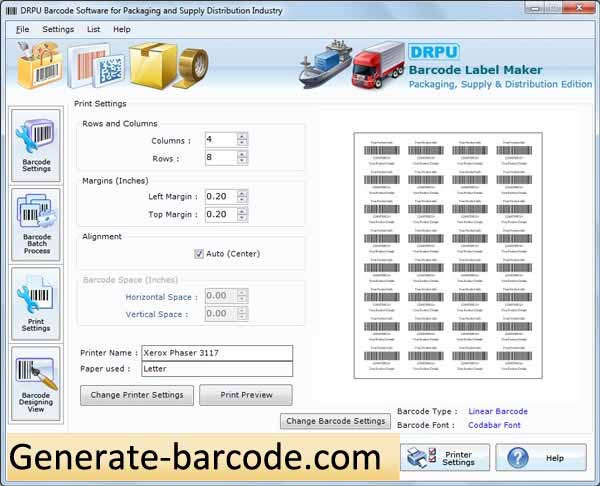Switch to Barcode Designing View icon
The height and width of the screenshot is (486, 600).
(36, 384)
